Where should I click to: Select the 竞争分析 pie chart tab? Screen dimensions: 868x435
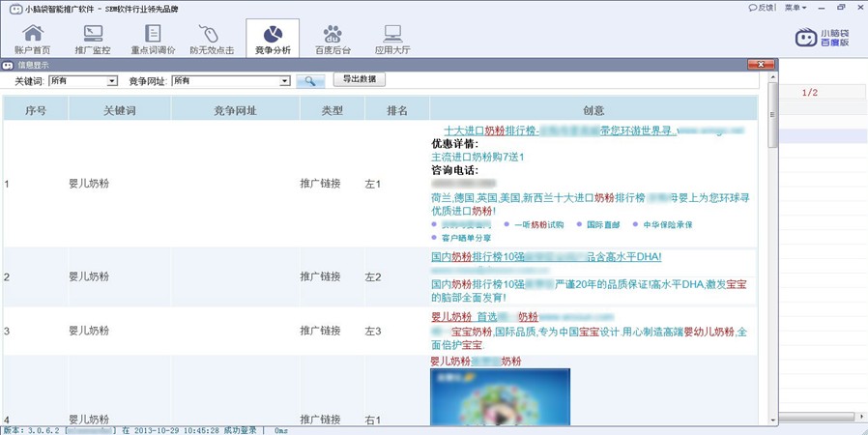click(273, 39)
